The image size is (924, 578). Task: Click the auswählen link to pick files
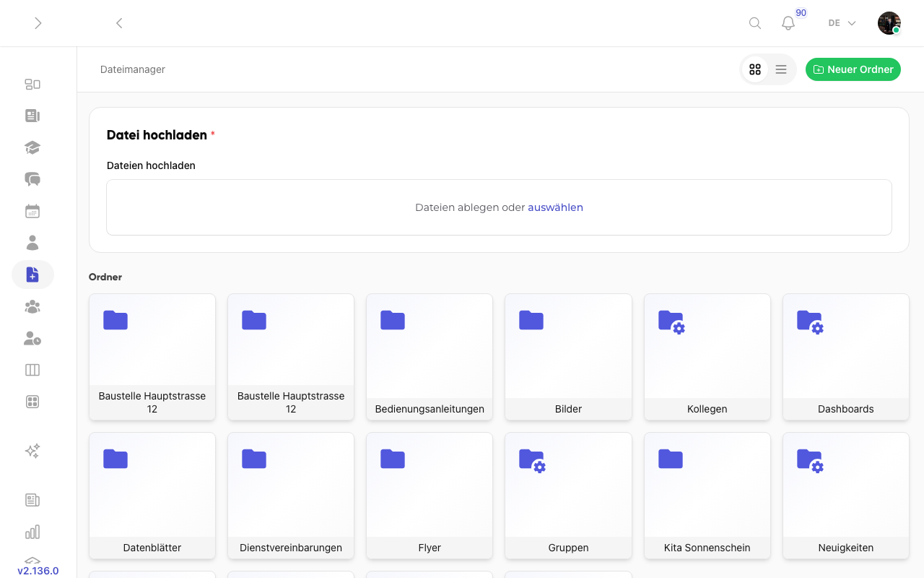pyautogui.click(x=555, y=207)
